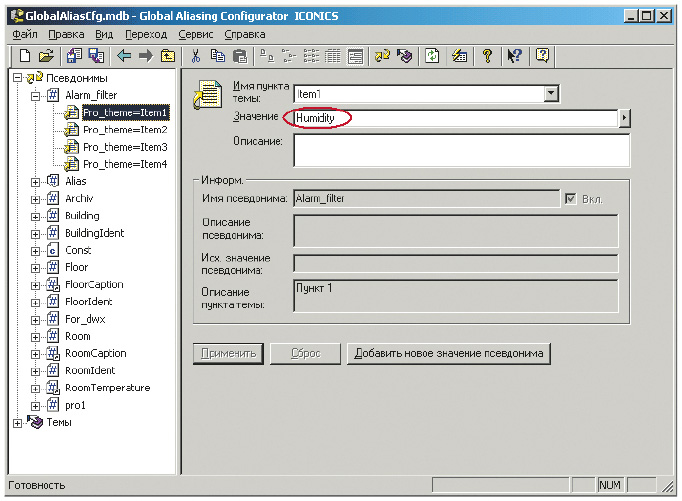682x501 pixels.
Task: Open the Файл menu
Action: pyautogui.click(x=25, y=34)
